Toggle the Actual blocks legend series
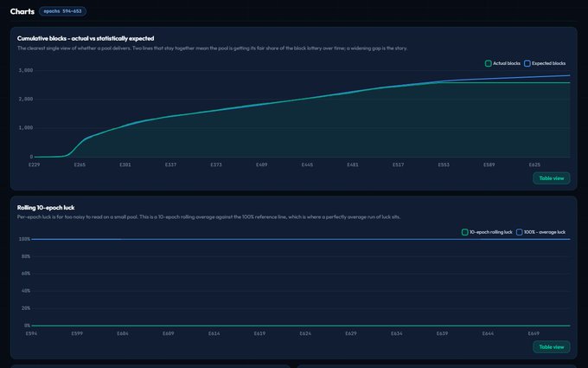The width and height of the screenshot is (588, 368). click(x=502, y=63)
